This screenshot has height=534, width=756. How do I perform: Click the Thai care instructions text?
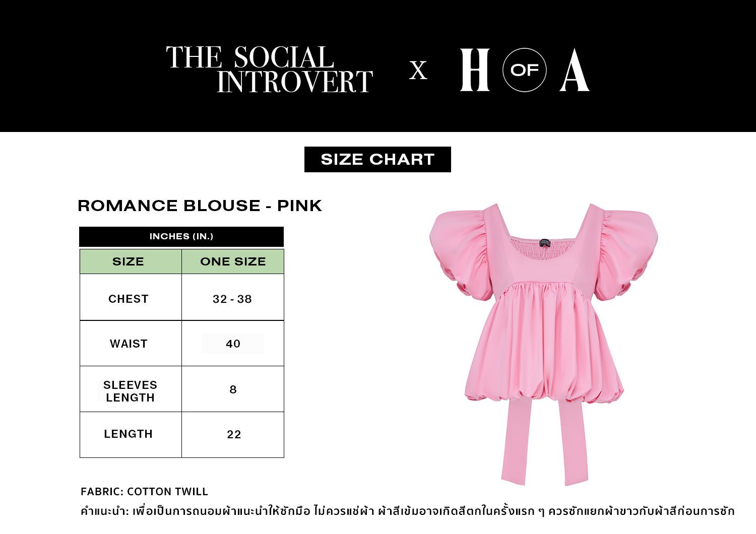pos(407,511)
